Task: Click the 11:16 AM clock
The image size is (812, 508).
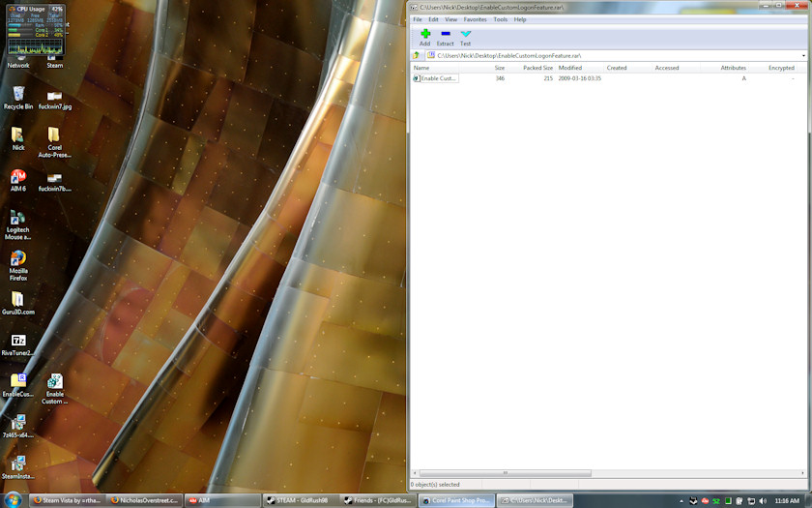Action: click(787, 501)
